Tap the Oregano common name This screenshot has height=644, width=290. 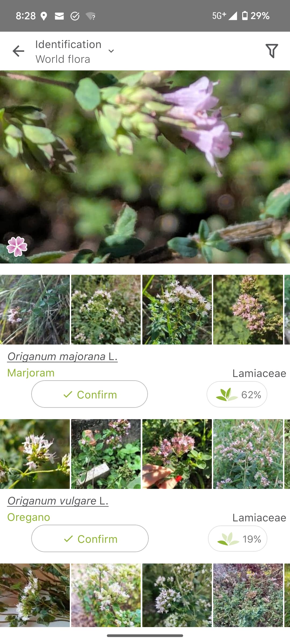[x=29, y=517]
